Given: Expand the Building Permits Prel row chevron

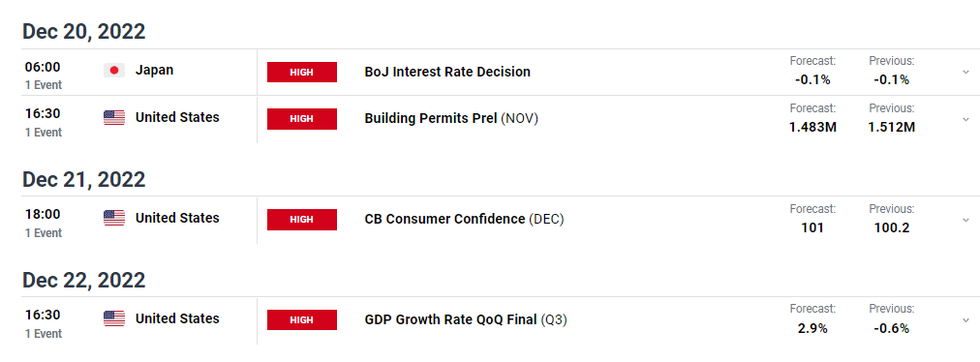Looking at the screenshot, I should tap(966, 119).
